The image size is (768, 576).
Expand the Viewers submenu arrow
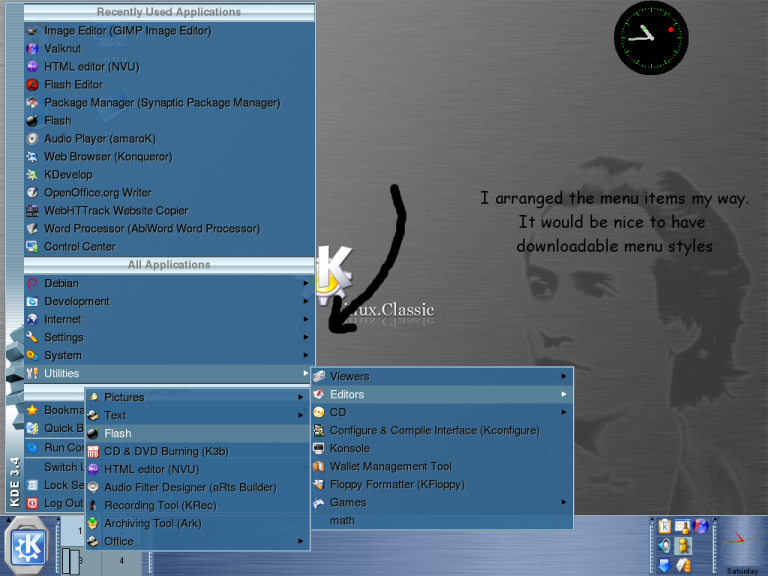tap(564, 376)
